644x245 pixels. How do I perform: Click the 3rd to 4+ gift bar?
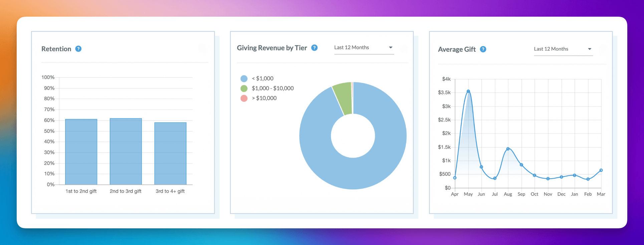pyautogui.click(x=170, y=153)
